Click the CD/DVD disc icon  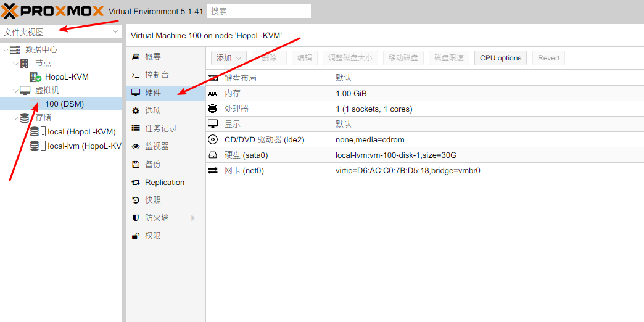pyautogui.click(x=213, y=139)
